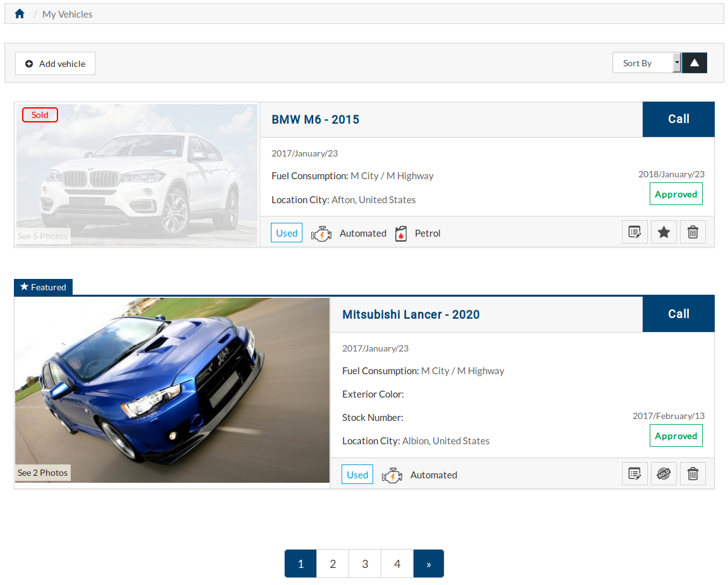Open the Mitsubishi Lancer - 2020 listing title
The image size is (728, 585).
click(411, 314)
